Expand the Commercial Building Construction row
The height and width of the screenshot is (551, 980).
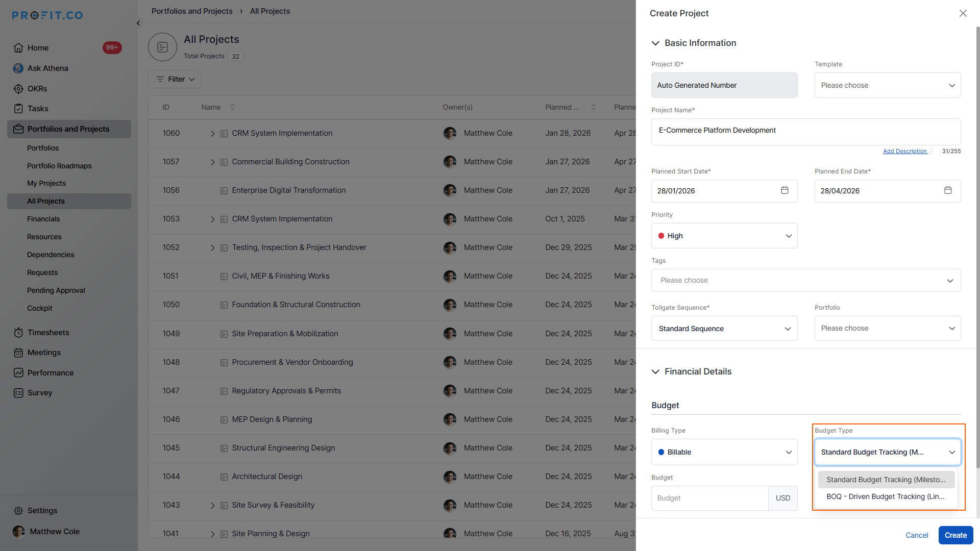pos(212,162)
